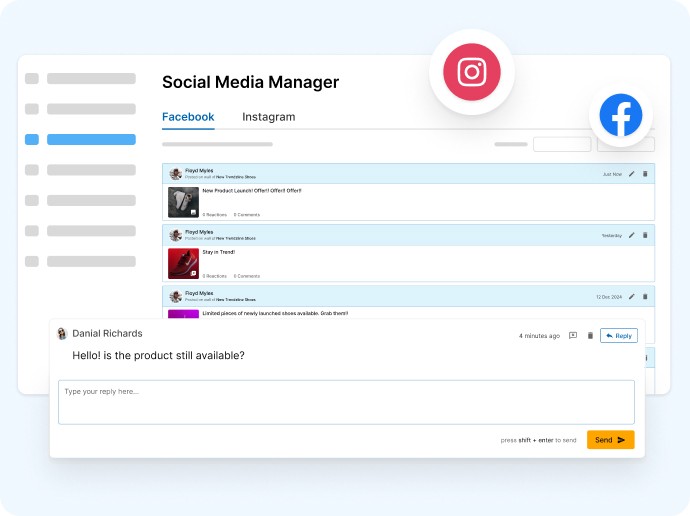Open Floyd Myles avatar on Just Now post
The width and height of the screenshot is (690, 516).
coord(176,174)
